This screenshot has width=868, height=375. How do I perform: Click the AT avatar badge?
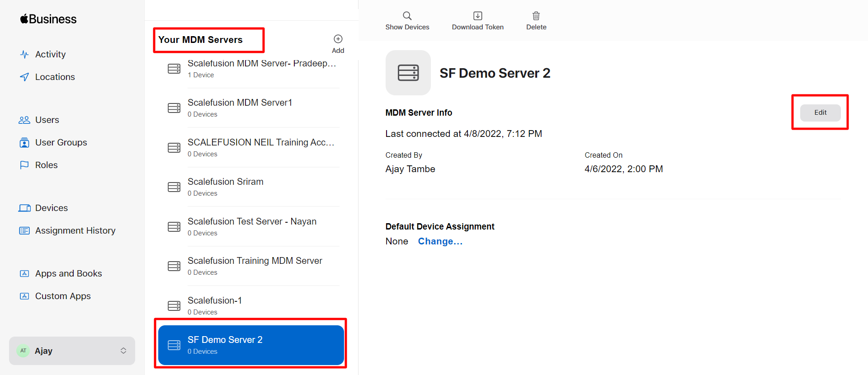point(24,351)
